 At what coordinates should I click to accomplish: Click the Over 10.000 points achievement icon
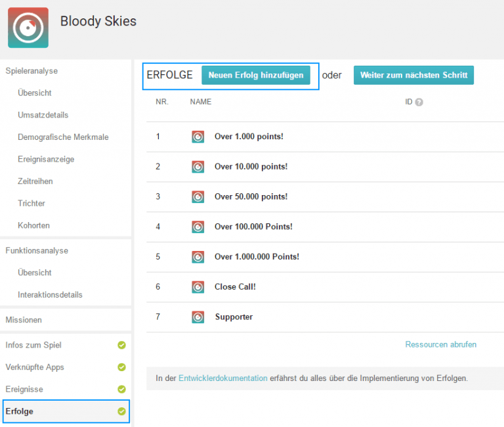tap(198, 167)
